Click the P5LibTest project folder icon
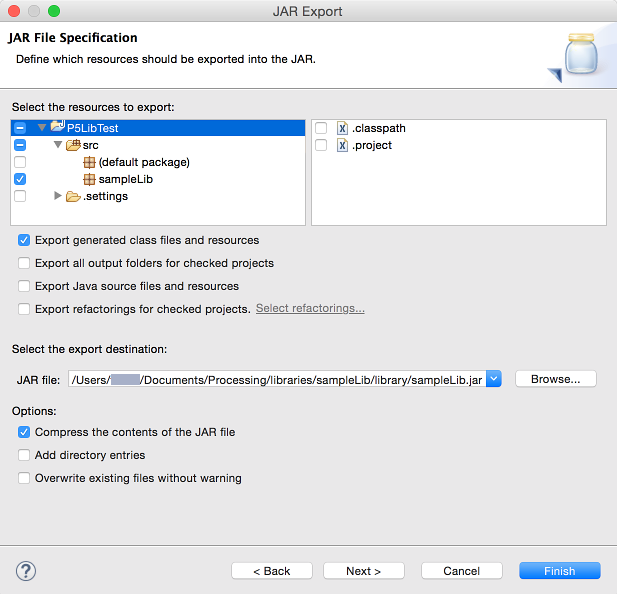 point(57,128)
